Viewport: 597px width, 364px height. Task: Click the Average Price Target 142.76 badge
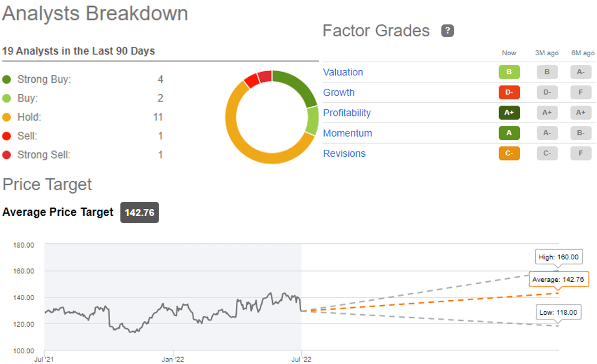pos(139,213)
